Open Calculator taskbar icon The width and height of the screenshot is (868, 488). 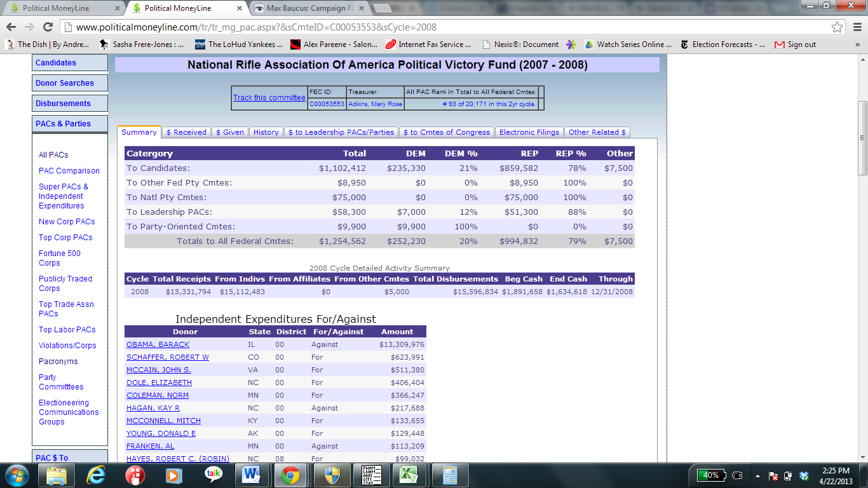[450, 475]
